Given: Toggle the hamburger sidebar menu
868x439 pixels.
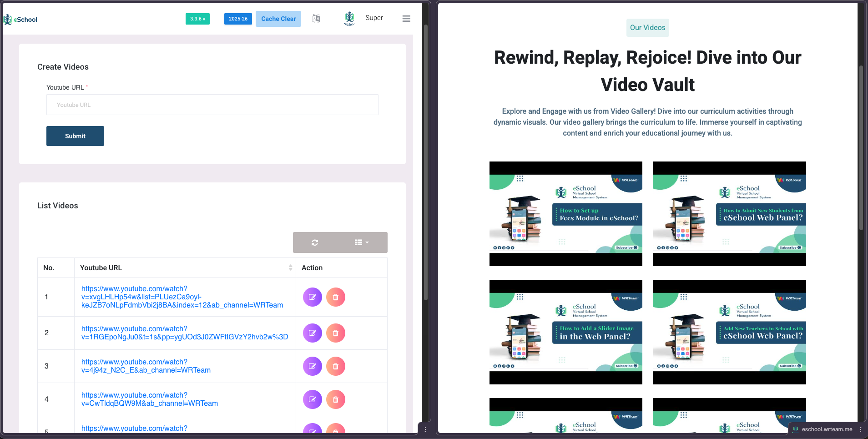Looking at the screenshot, I should point(406,19).
